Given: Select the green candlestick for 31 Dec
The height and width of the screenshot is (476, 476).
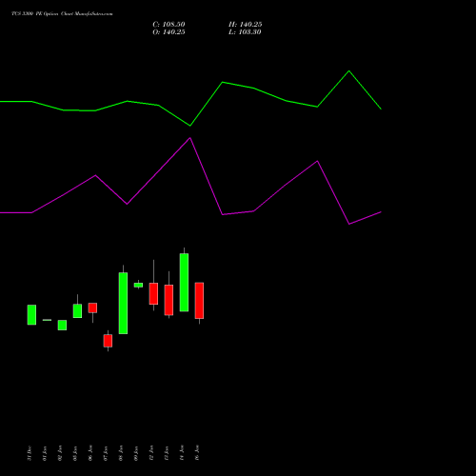Looking at the screenshot, I should [x=31, y=315].
